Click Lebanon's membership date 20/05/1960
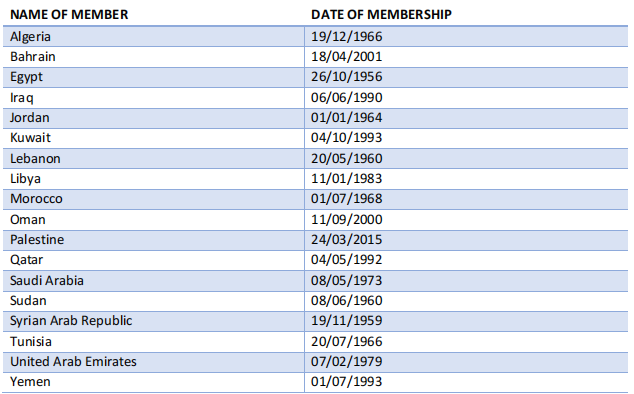 tap(347, 159)
